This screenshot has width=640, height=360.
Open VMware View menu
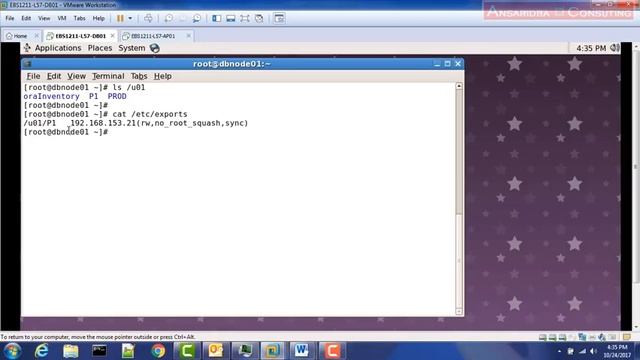click(44, 18)
